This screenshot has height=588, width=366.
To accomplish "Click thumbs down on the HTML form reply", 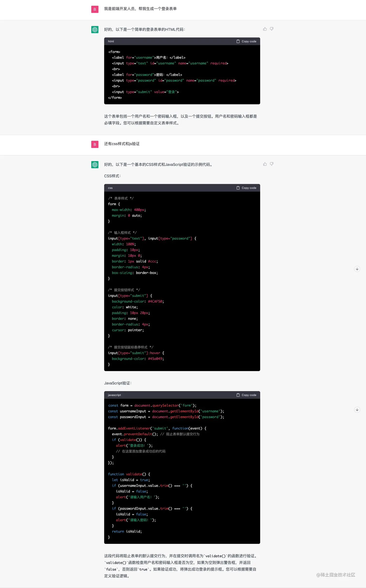I will [272, 29].
